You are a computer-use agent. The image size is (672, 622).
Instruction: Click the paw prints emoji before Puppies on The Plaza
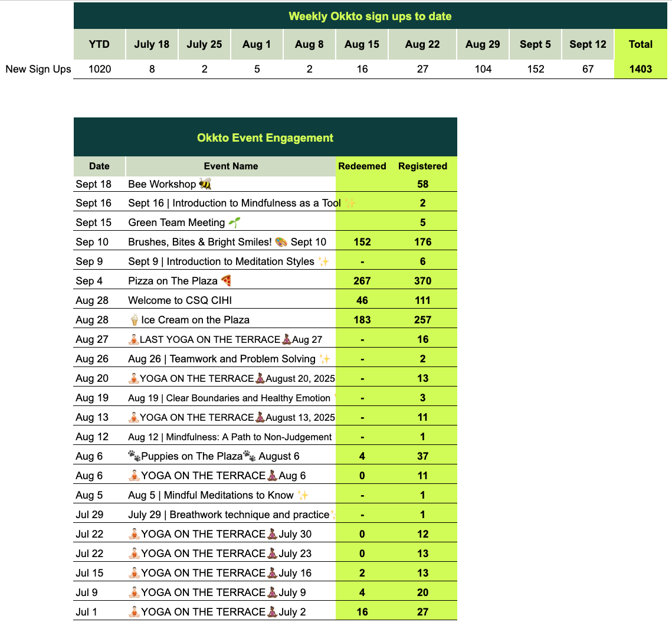coord(134,456)
